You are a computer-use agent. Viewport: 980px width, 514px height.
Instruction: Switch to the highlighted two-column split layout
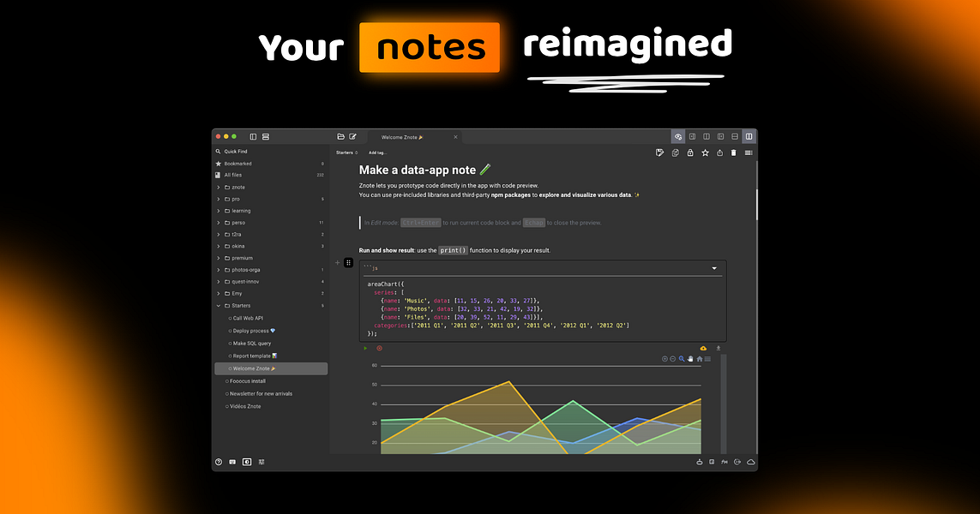[749, 137]
